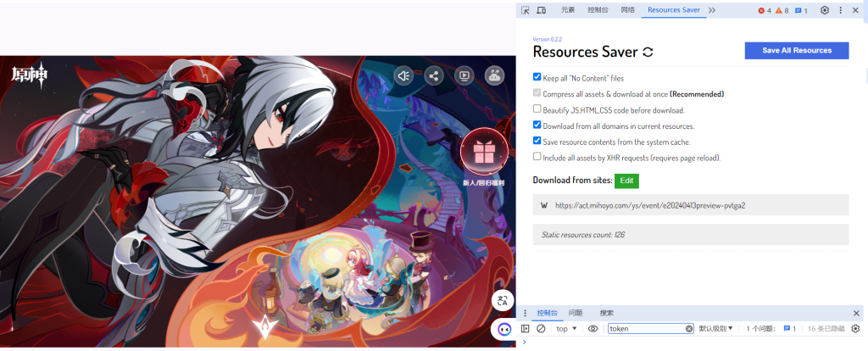The height and width of the screenshot is (351, 868).
Task: Switch to the 元素 tab
Action: [568, 10]
